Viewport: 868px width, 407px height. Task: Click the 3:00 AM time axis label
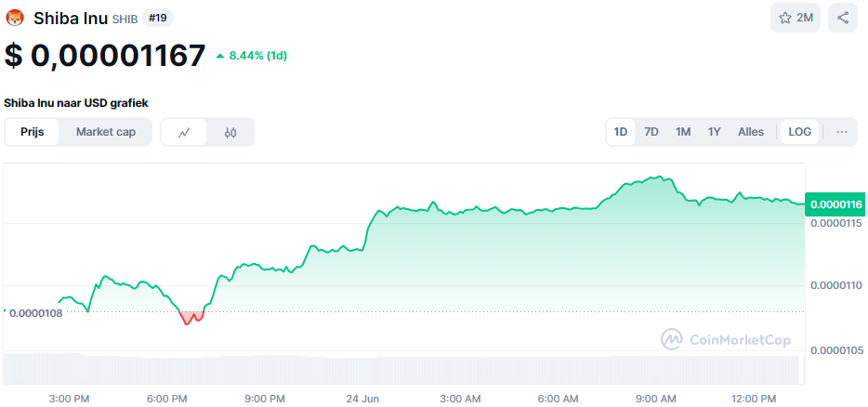(x=460, y=399)
